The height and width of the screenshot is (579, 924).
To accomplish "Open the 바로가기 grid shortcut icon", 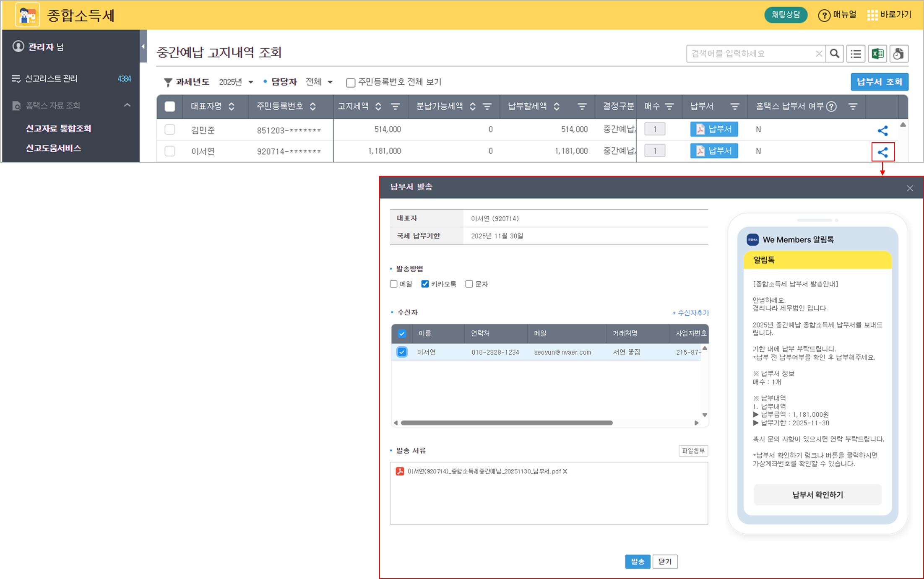I will [x=872, y=16].
